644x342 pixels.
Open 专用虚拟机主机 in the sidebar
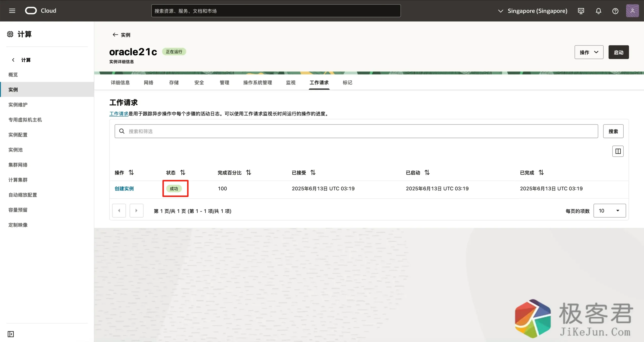click(47, 120)
